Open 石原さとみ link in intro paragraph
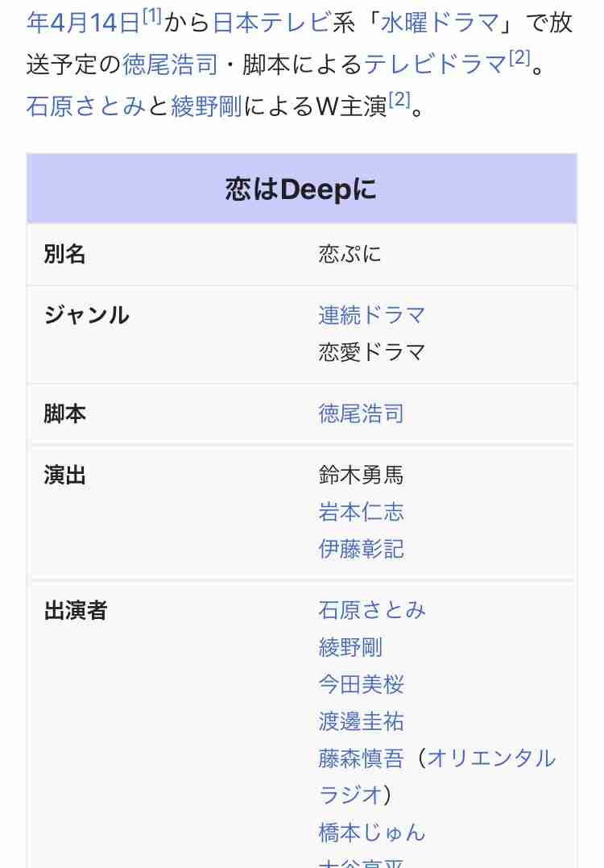Viewport: 604px width, 868px height. point(86,106)
